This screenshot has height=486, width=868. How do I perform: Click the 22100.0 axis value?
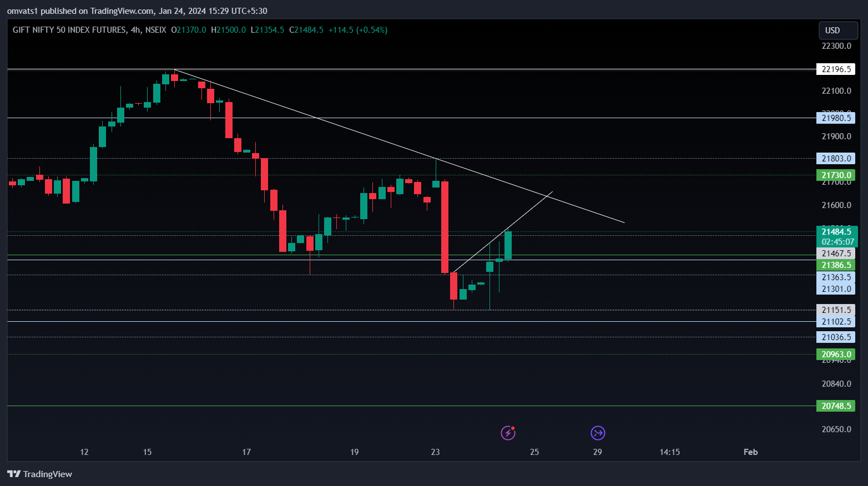pyautogui.click(x=836, y=91)
